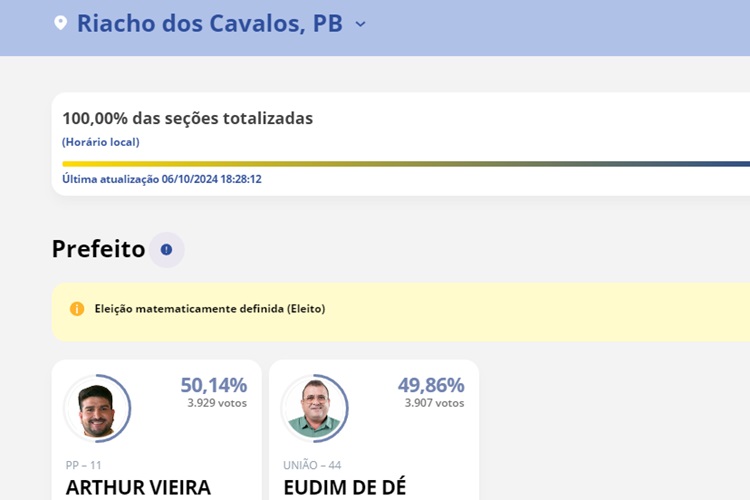Image resolution: width=750 pixels, height=500 pixels.
Task: Click the orange alert icon in banner
Action: click(x=77, y=309)
